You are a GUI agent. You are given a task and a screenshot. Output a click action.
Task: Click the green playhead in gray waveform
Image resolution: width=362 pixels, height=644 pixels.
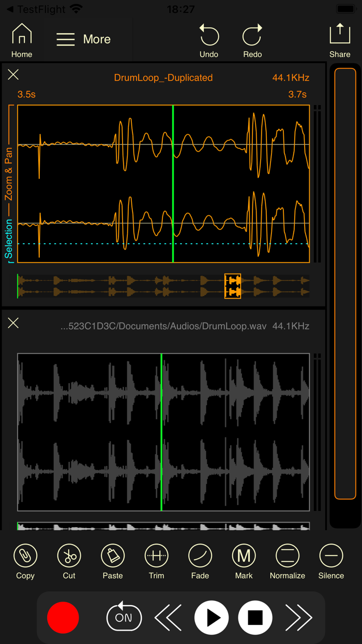pos(161,432)
